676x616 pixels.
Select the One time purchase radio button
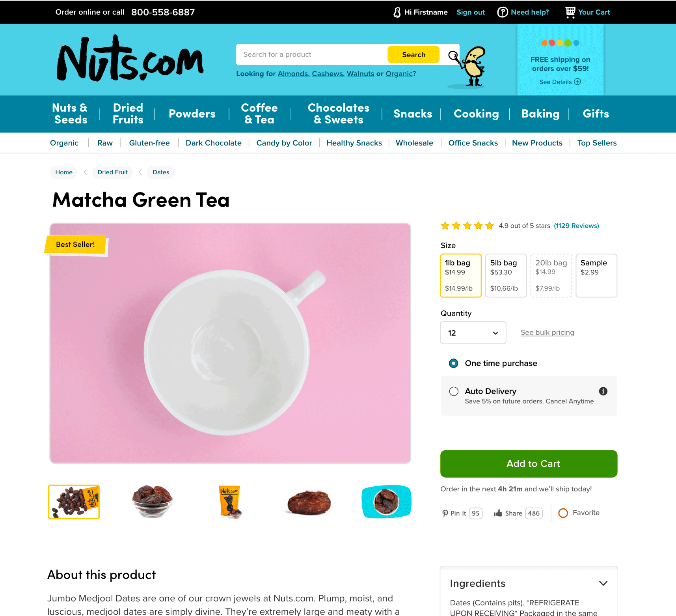coord(454,363)
